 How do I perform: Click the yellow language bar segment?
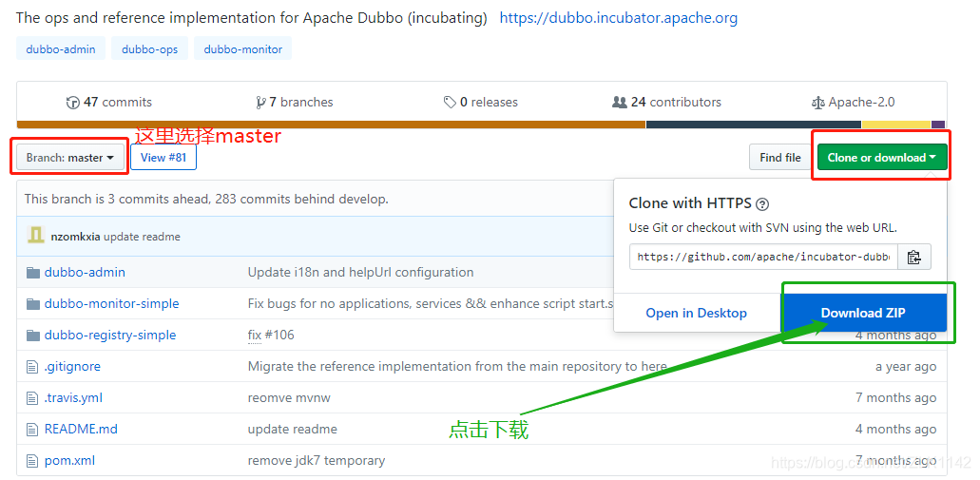pyautogui.click(x=896, y=125)
